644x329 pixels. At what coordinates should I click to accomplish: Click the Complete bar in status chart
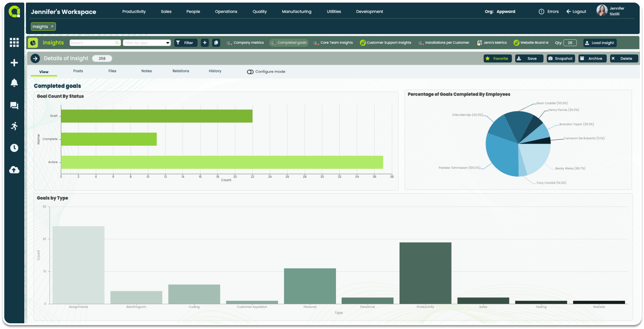[109, 139]
